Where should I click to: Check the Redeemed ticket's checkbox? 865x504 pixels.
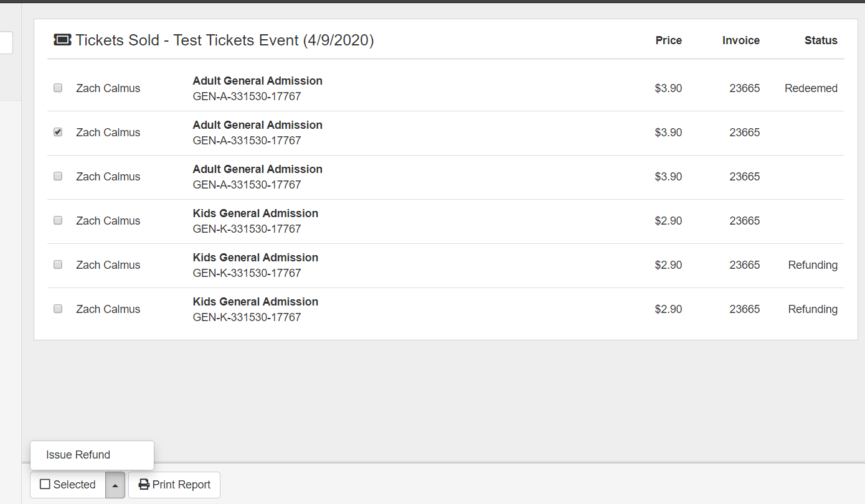click(x=58, y=88)
